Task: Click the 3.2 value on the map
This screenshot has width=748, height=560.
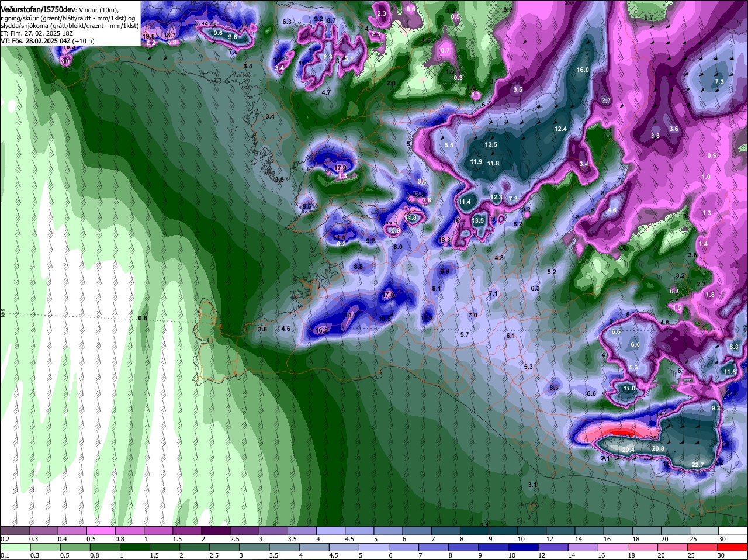Action: click(680, 275)
